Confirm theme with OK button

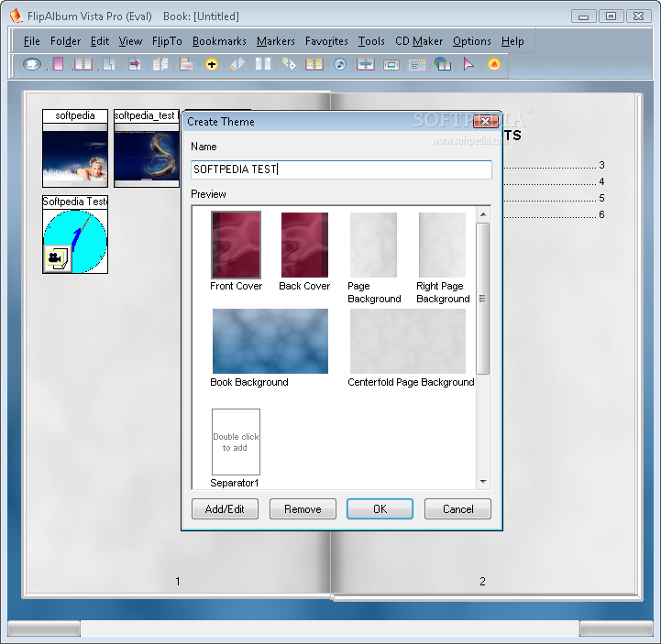pyautogui.click(x=380, y=508)
